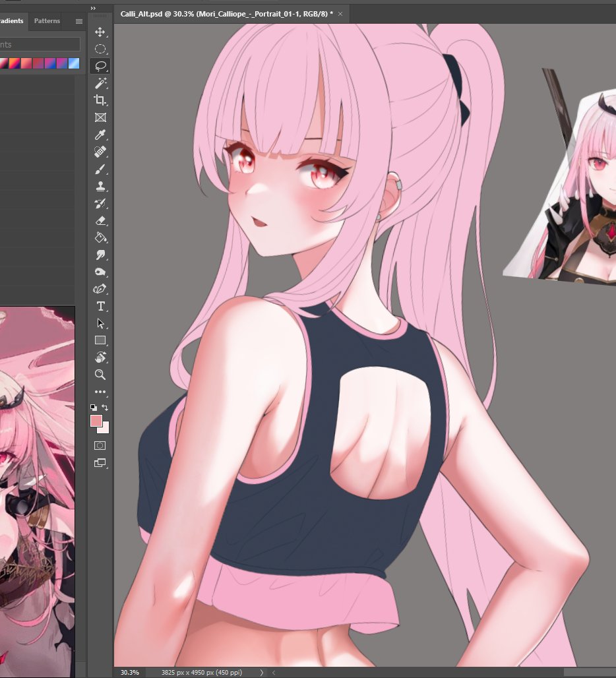Select the Eraser tool
The width and height of the screenshot is (616, 678).
100,220
